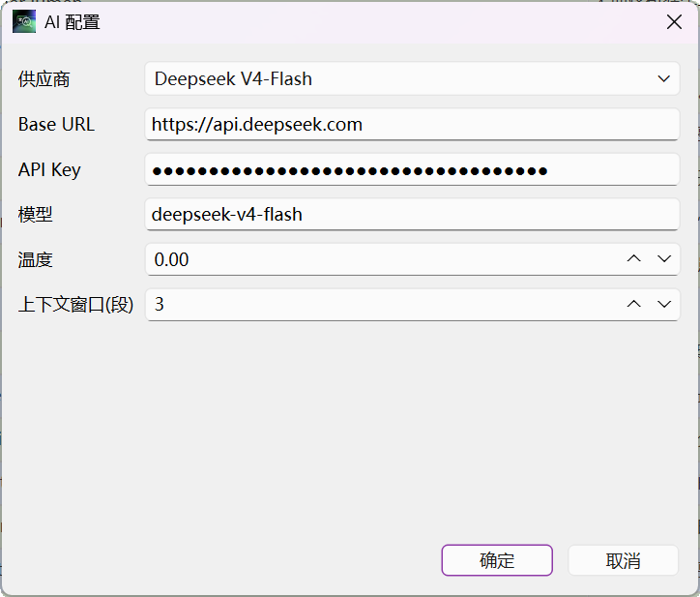Decrease 上下文窗口(段) with the down arrow
Screen dimensions: 700x597
point(664,304)
